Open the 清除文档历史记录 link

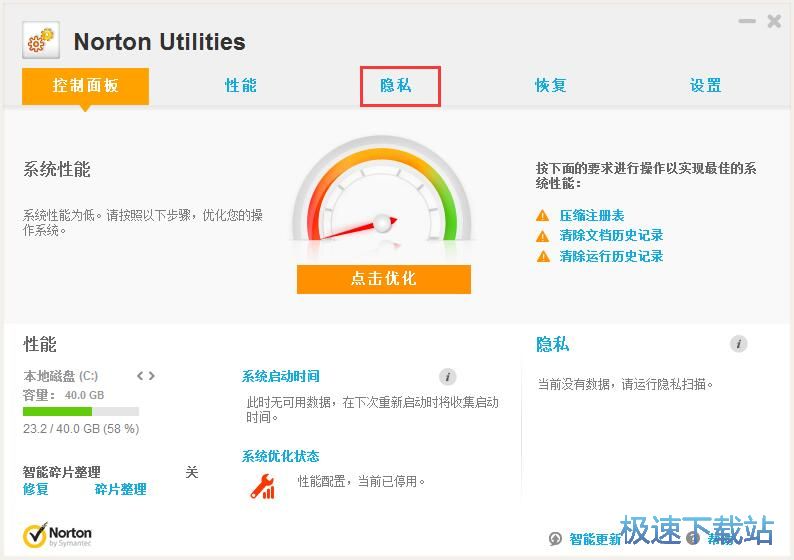click(611, 235)
